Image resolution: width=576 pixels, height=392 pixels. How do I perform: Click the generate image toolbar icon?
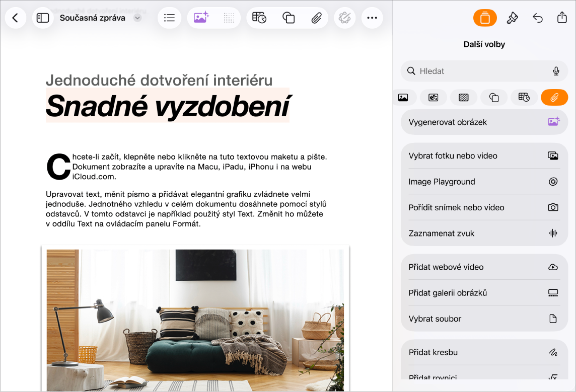201,18
